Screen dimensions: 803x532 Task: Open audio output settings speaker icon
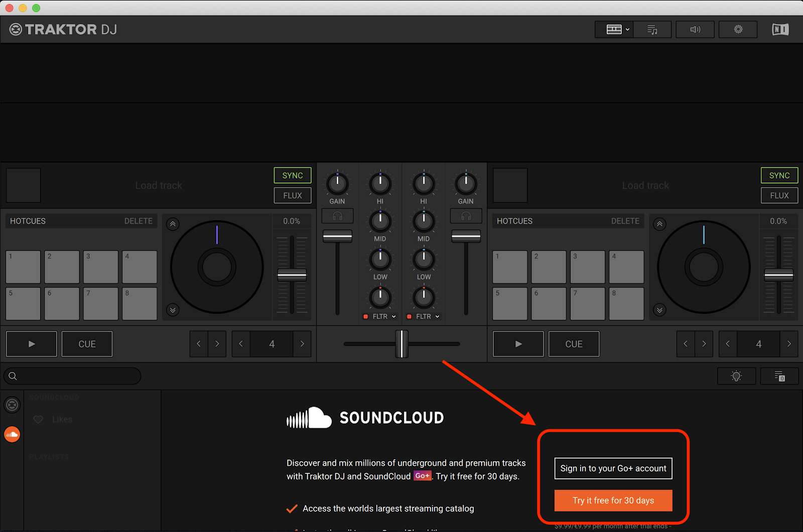pyautogui.click(x=695, y=30)
